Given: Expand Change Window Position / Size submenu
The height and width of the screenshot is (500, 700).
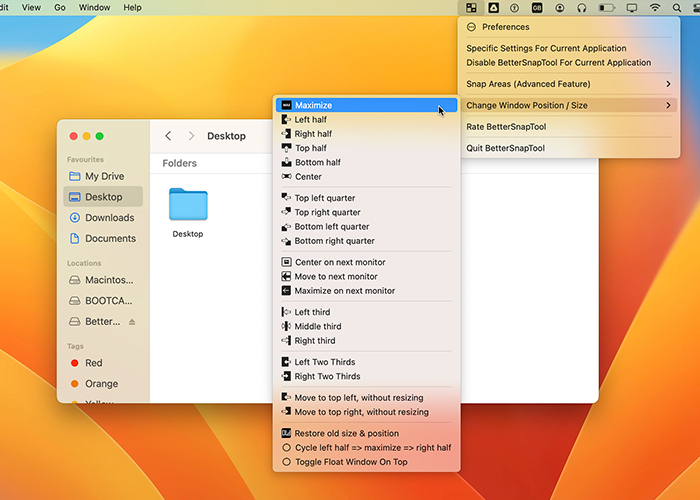Looking at the screenshot, I should point(569,105).
